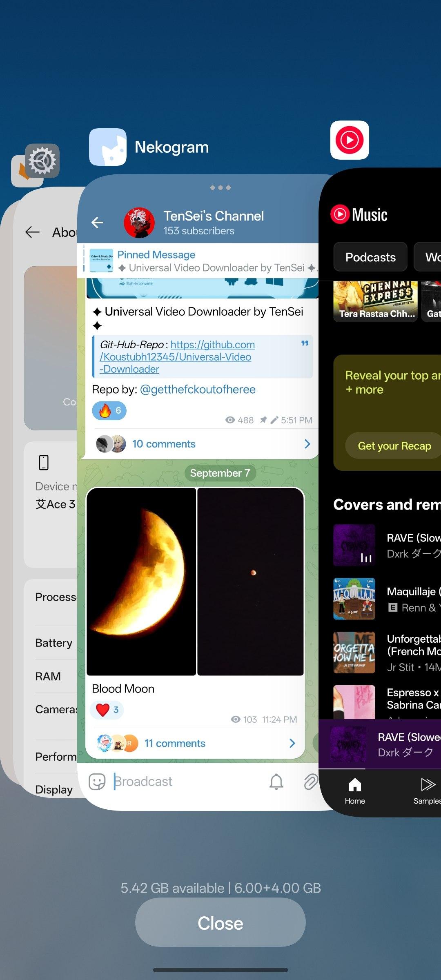This screenshot has width=441, height=980.
Task: Open the crescent moon photo
Action: [x=141, y=581]
